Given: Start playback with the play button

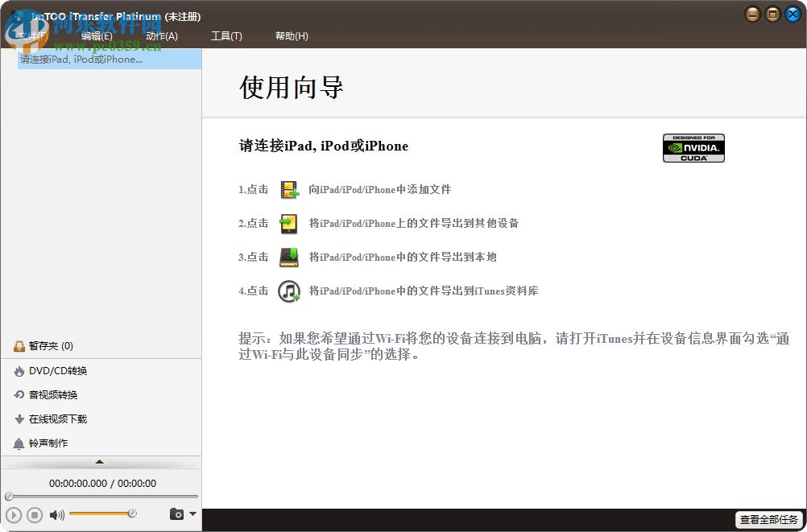Looking at the screenshot, I should tap(14, 514).
